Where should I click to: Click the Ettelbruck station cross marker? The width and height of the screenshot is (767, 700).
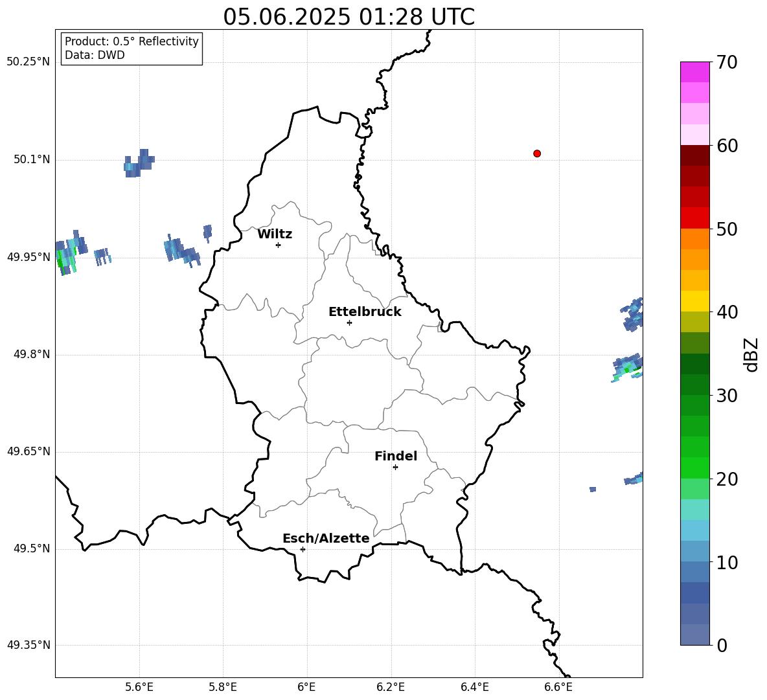click(349, 322)
